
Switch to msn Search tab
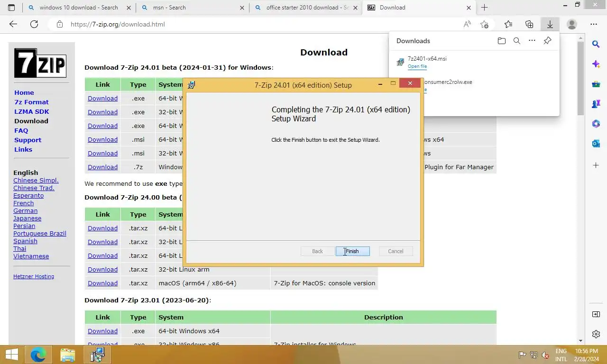coord(192,8)
